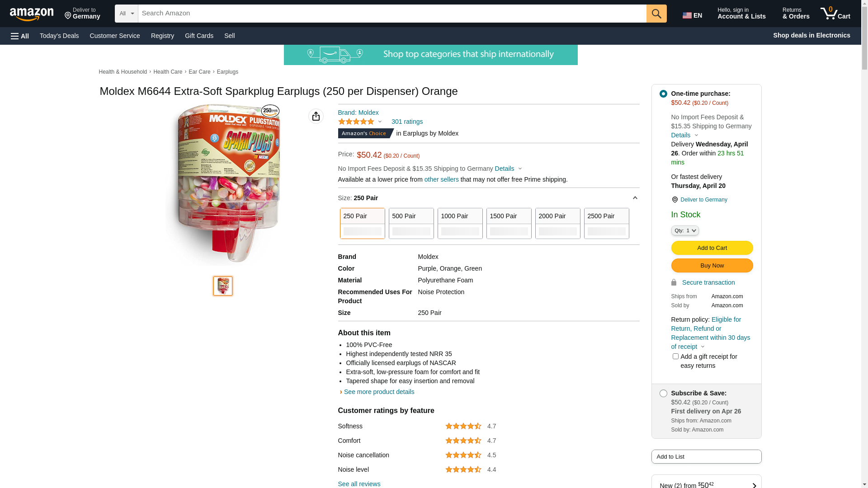Click the search magnifying glass button
The height and width of the screenshot is (488, 868).
tap(656, 14)
